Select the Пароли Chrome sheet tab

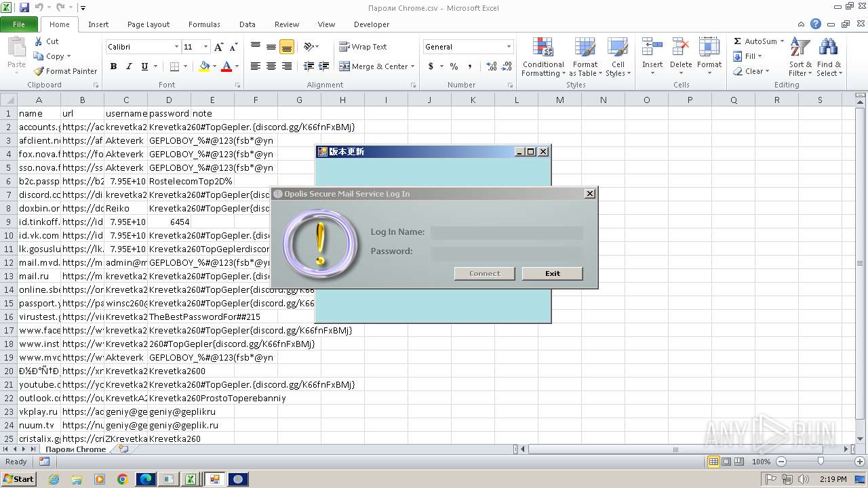point(75,449)
